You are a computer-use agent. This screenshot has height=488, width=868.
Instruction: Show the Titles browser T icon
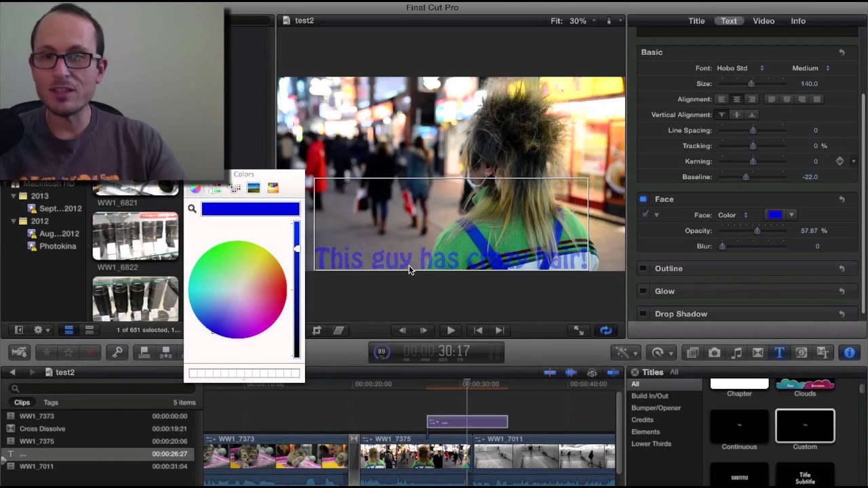(780, 352)
